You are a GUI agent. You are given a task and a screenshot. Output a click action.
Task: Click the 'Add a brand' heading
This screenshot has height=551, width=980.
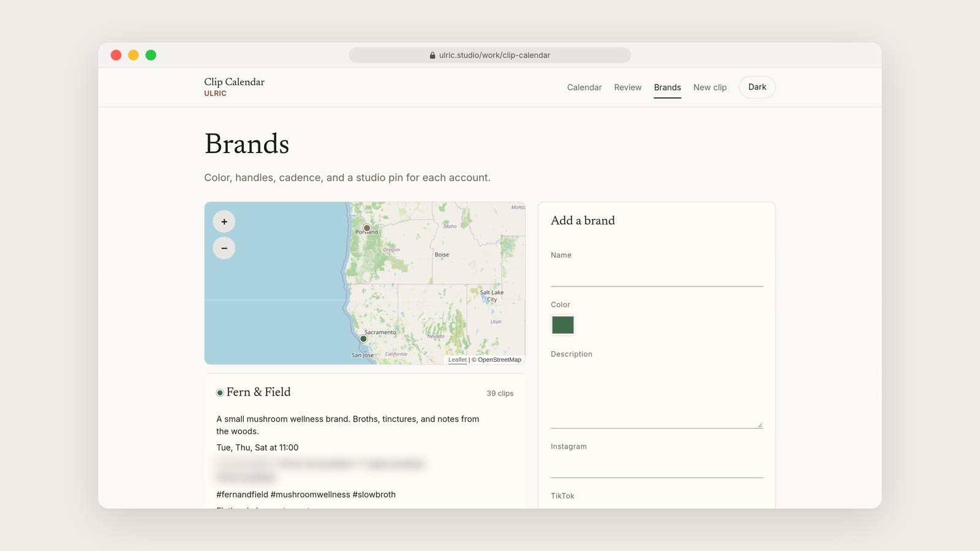point(582,220)
